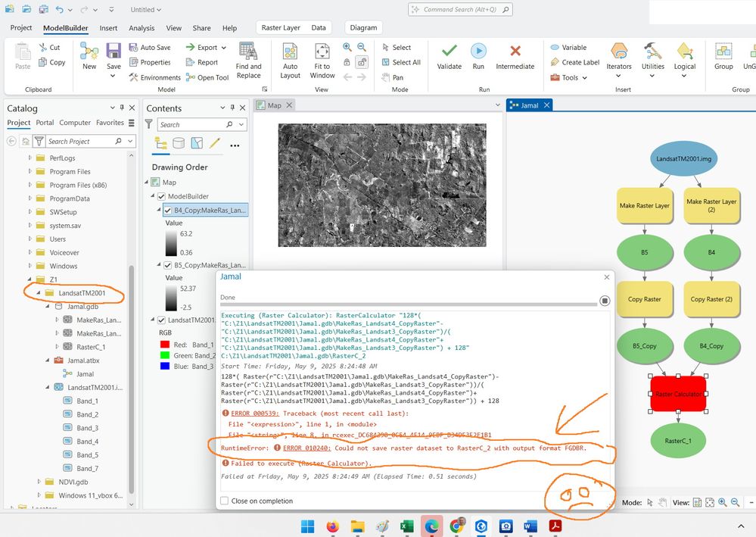Open Microsoft Excel from taskbar
Image resolution: width=756 pixels, height=537 pixels.
(x=406, y=526)
